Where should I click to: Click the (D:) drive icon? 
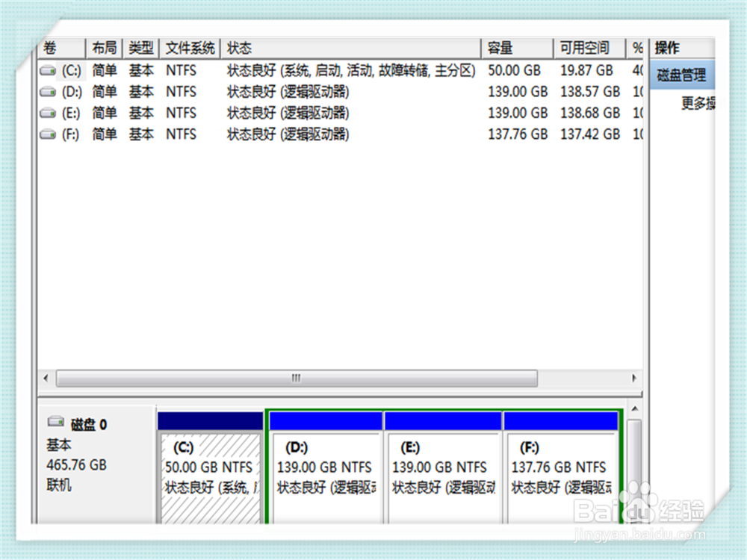point(46,92)
